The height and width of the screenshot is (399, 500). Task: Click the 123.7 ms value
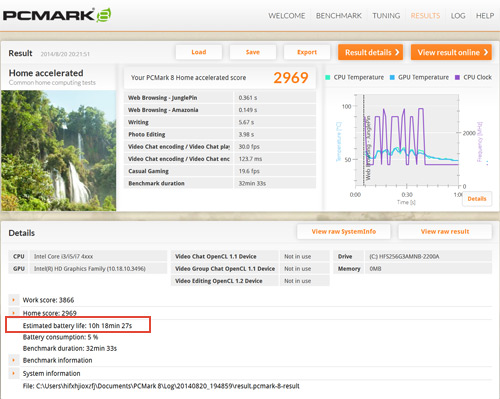[250, 159]
